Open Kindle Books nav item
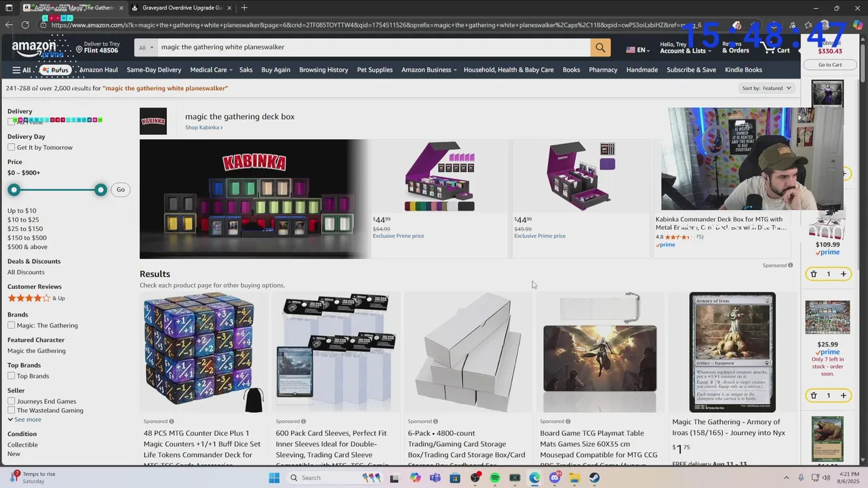Viewport: 868px width, 488px height. [743, 70]
